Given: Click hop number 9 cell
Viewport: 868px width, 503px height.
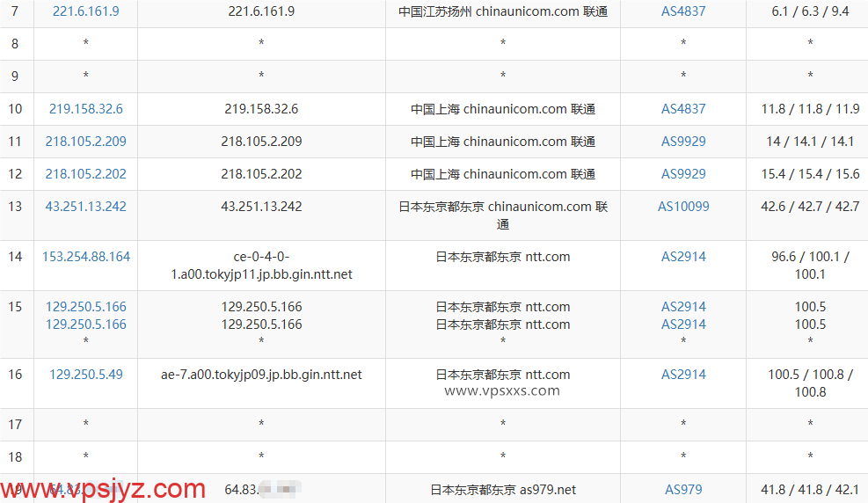Looking at the screenshot, I should [x=15, y=77].
